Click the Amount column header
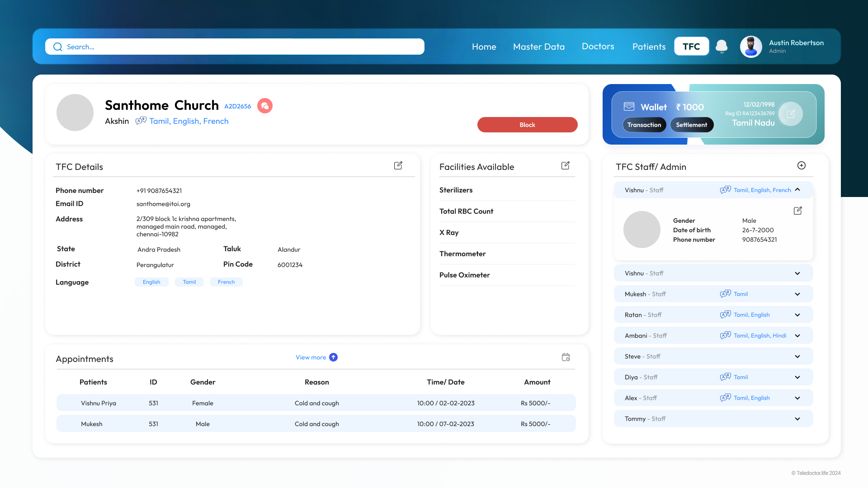This screenshot has width=868, height=488. click(537, 382)
